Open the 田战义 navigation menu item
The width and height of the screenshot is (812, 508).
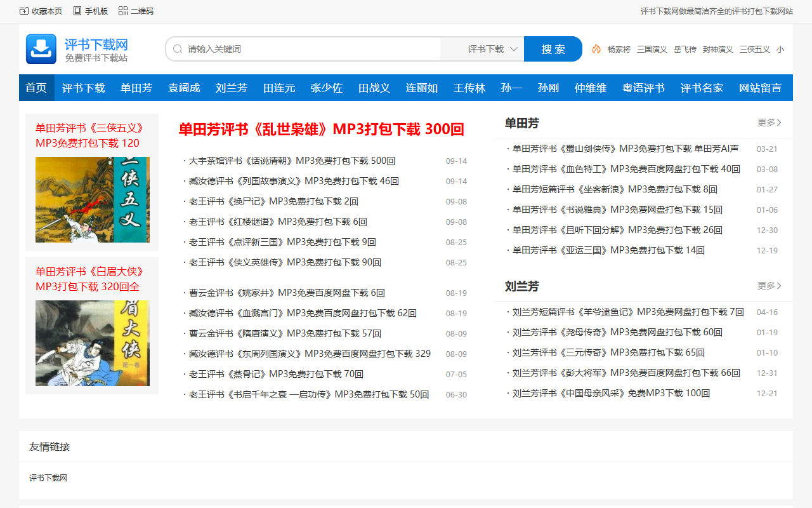(374, 88)
